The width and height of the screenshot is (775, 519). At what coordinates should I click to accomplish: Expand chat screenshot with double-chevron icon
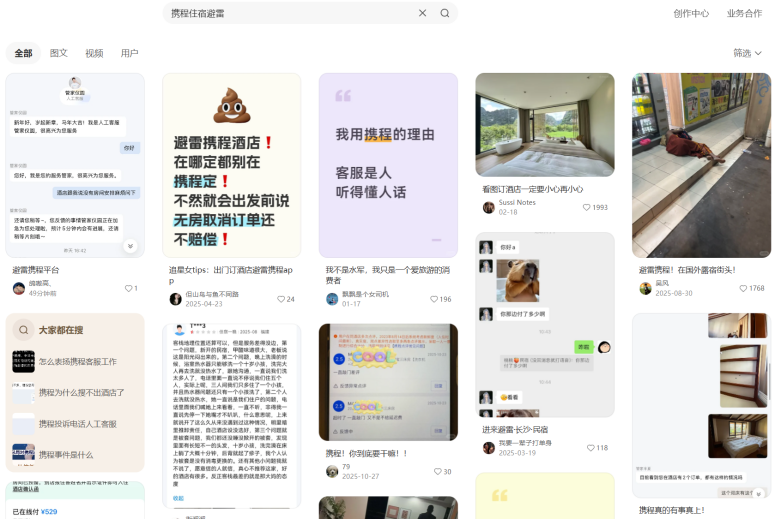coord(130,246)
